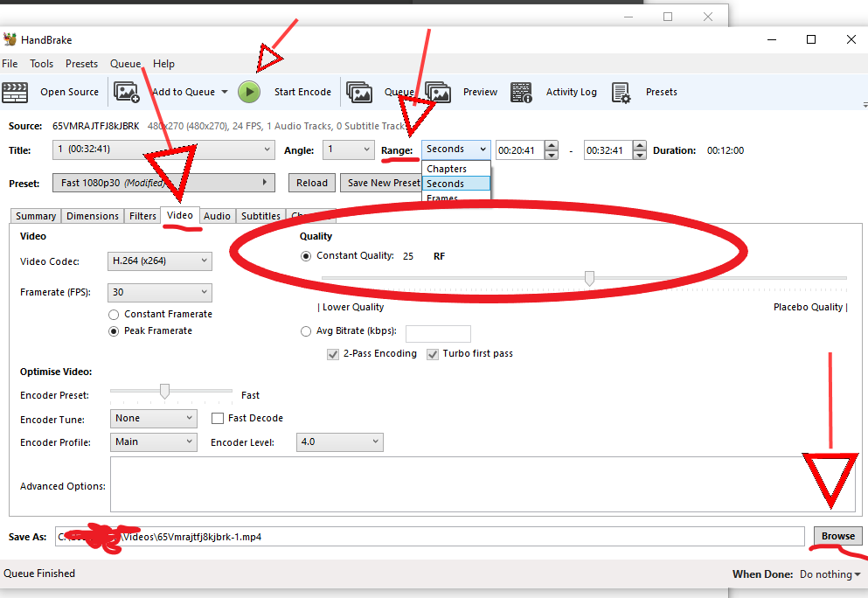Click the Open Source clapperboard icon
The width and height of the screenshot is (868, 598).
pyautogui.click(x=15, y=92)
